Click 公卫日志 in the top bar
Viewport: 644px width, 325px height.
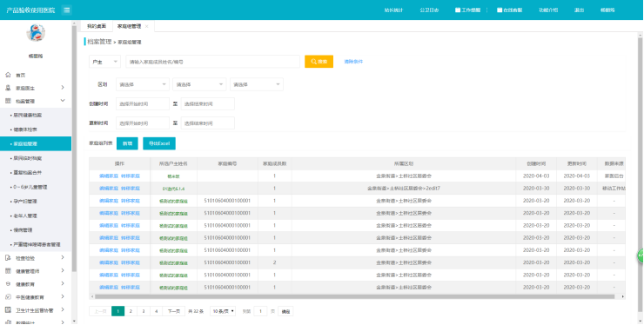pyautogui.click(x=429, y=10)
